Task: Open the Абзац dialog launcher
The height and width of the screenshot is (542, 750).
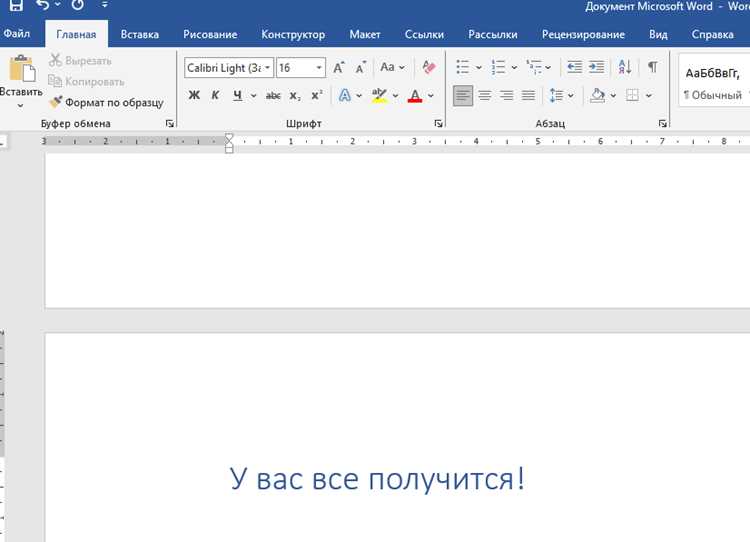Action: pyautogui.click(x=662, y=123)
